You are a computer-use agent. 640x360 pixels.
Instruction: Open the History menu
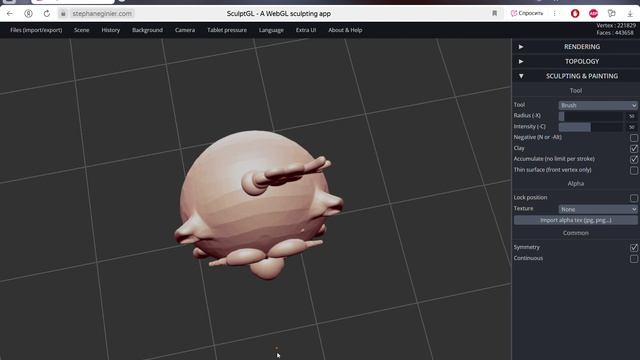(111, 30)
